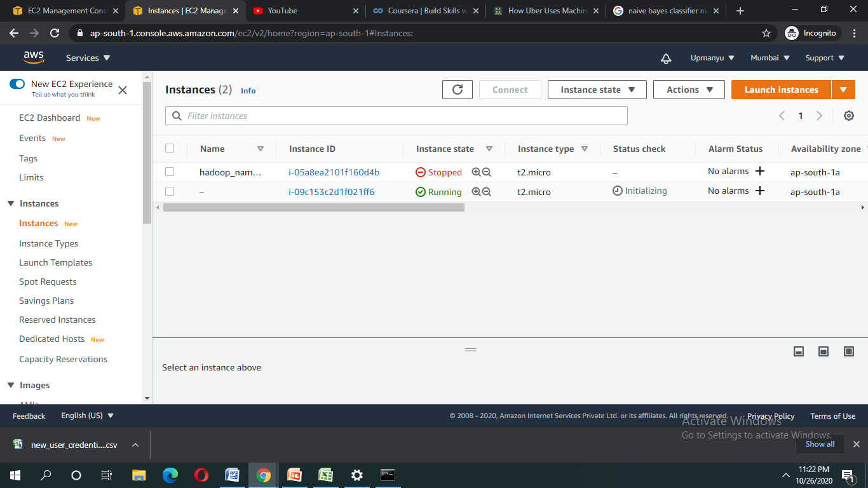
Task: Collapse the Instances sidebar section
Action: click(x=11, y=203)
